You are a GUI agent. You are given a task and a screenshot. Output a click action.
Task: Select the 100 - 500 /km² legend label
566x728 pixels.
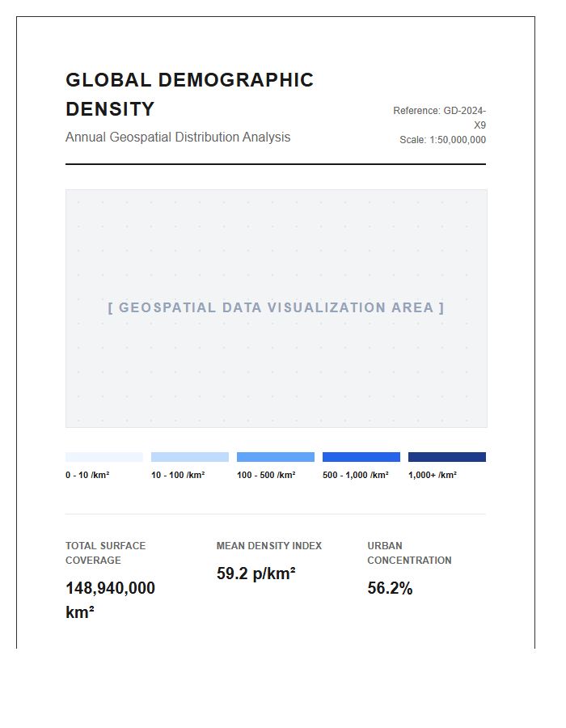[x=266, y=475]
